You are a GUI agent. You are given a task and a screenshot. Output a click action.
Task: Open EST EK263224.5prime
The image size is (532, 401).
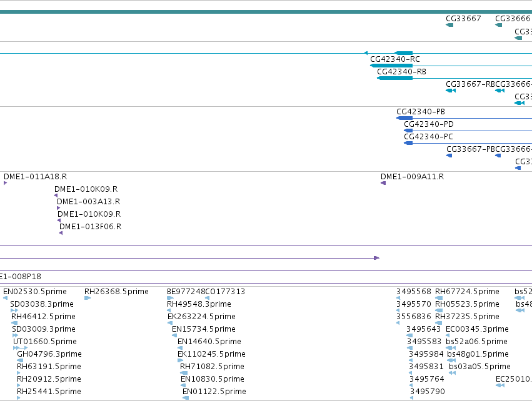(x=201, y=317)
